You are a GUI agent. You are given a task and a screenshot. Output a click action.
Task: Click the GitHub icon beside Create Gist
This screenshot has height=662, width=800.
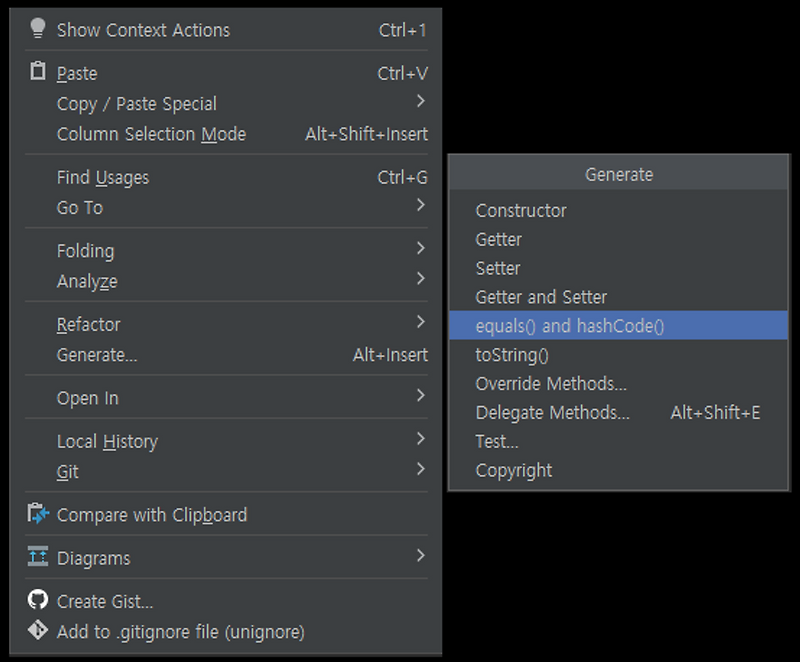(x=38, y=600)
